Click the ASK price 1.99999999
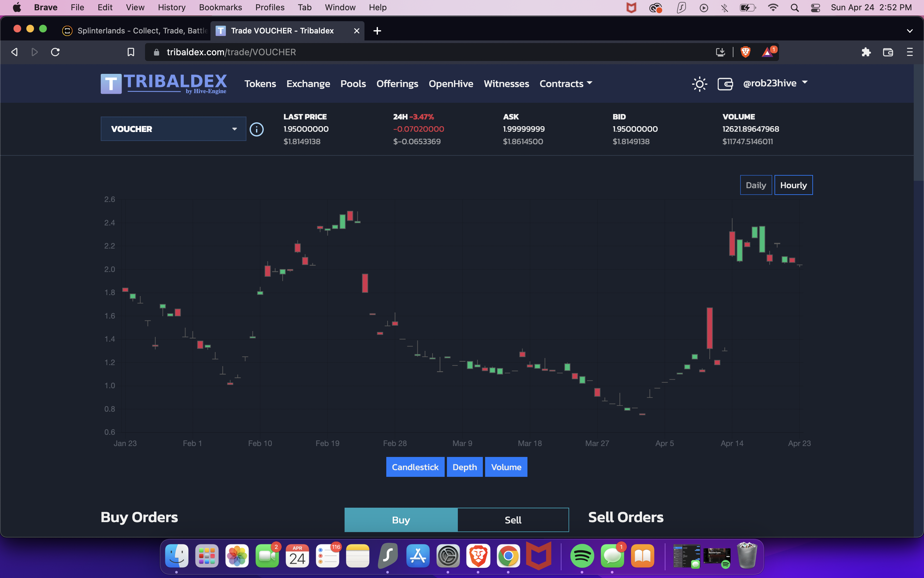Image resolution: width=924 pixels, height=578 pixels. pyautogui.click(x=524, y=129)
